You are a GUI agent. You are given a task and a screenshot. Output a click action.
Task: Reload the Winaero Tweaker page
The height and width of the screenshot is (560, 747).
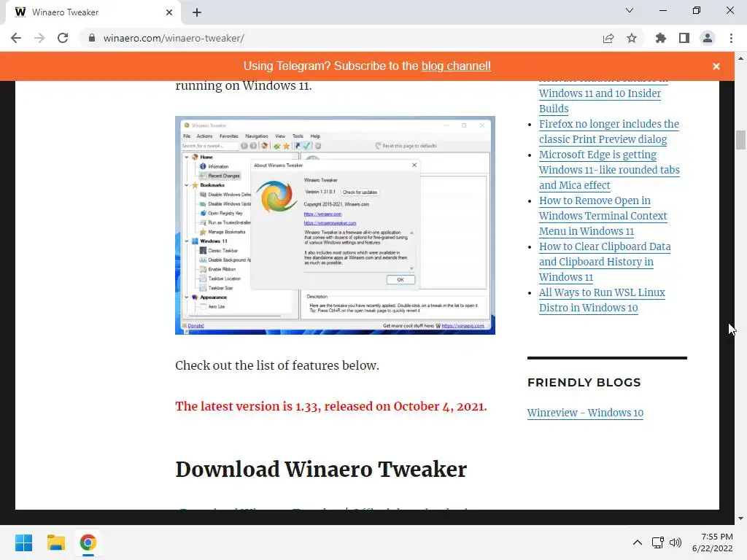point(63,38)
